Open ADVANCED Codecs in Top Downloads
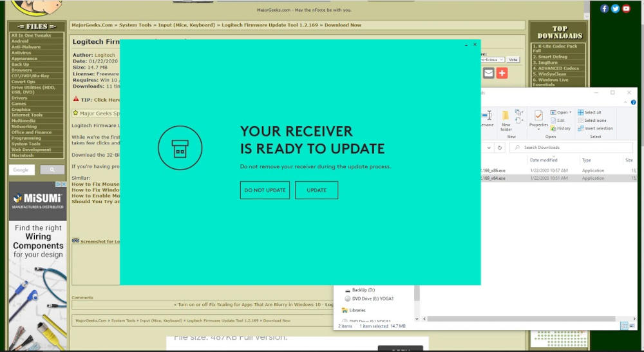644x352 pixels. coord(556,68)
